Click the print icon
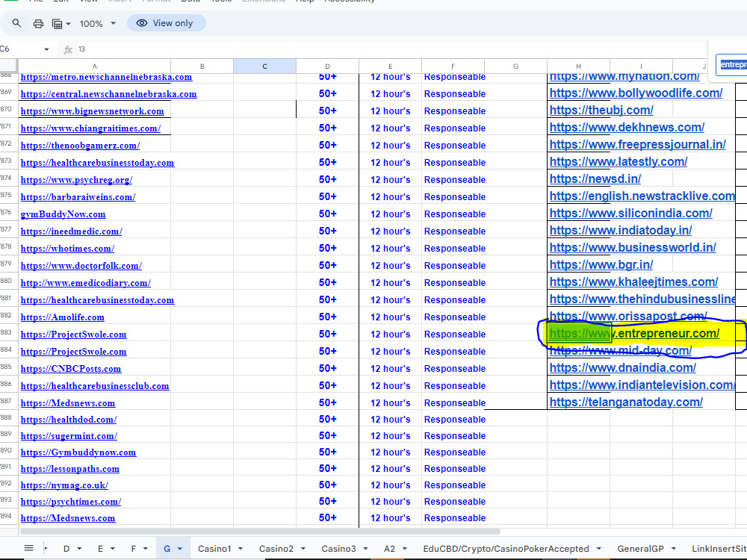This screenshot has width=747, height=560. point(38,23)
